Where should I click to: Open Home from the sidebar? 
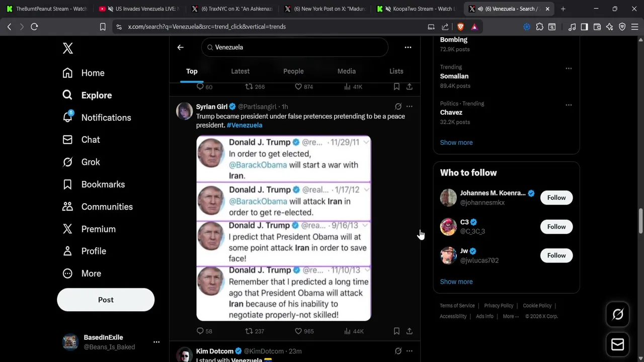pyautogui.click(x=84, y=73)
